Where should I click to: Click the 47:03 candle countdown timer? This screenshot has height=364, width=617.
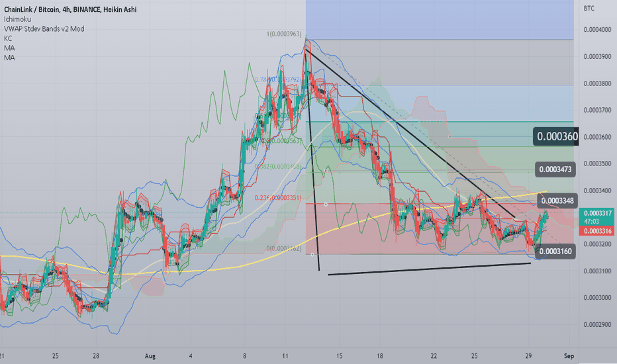592,222
